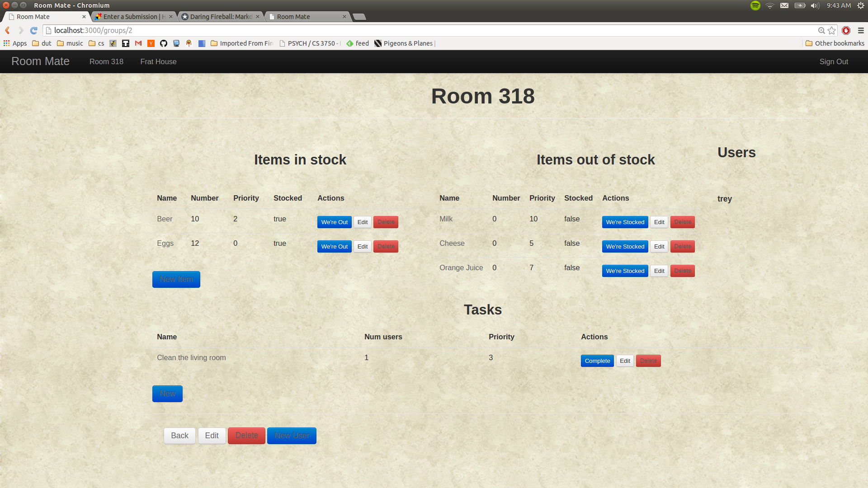Bookmark this page with star icon

click(832, 30)
